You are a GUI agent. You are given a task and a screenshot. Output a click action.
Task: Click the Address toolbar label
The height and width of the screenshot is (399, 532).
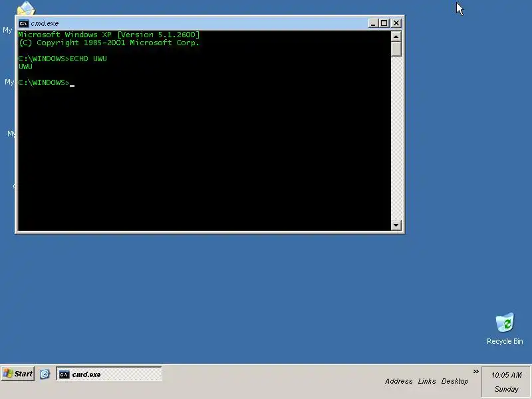click(x=398, y=381)
